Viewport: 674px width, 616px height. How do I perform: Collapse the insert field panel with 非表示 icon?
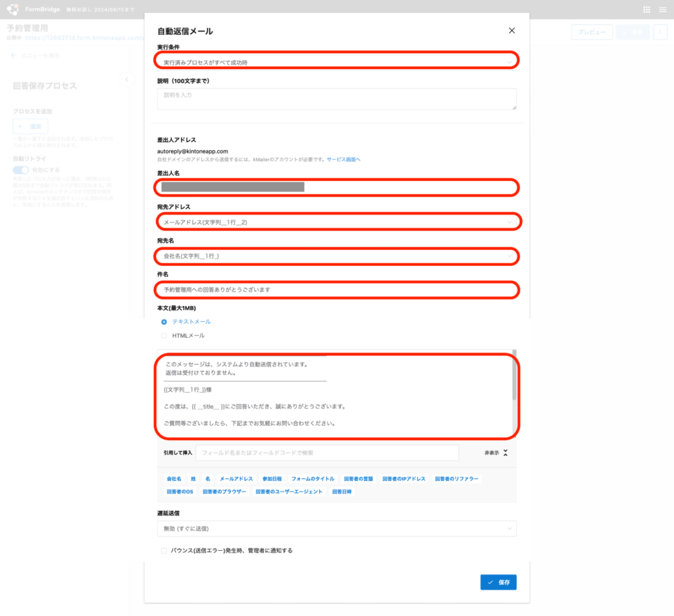(505, 453)
